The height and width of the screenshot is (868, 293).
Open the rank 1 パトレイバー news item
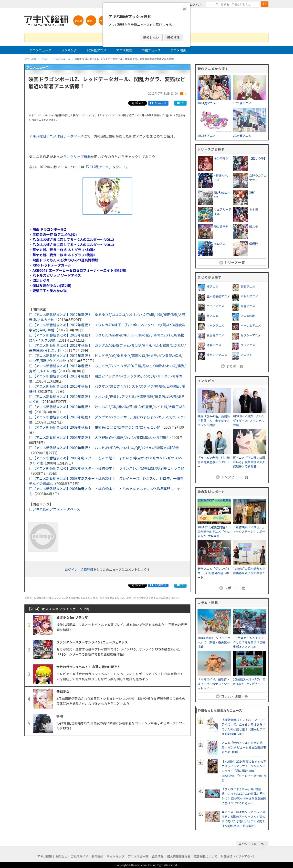(x=232, y=727)
